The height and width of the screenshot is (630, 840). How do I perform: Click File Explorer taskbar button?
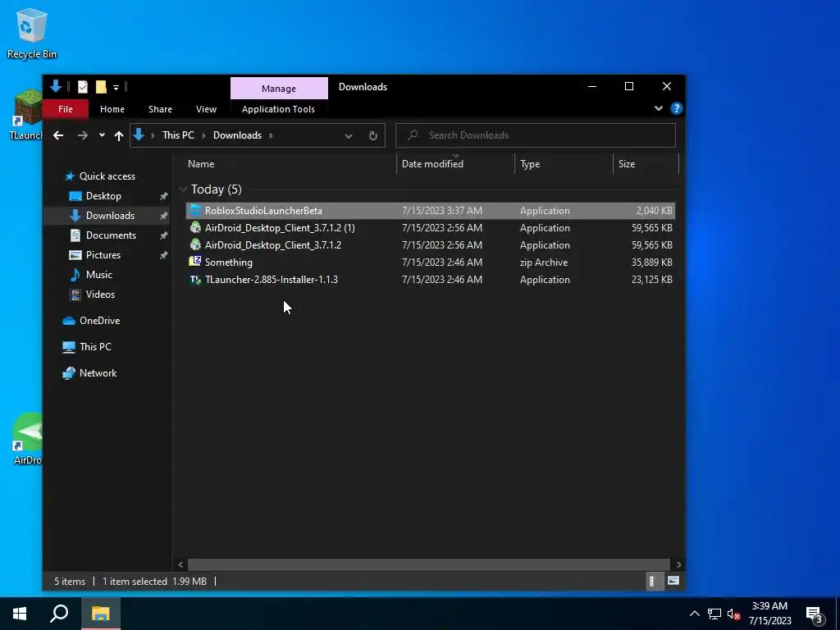pos(101,614)
